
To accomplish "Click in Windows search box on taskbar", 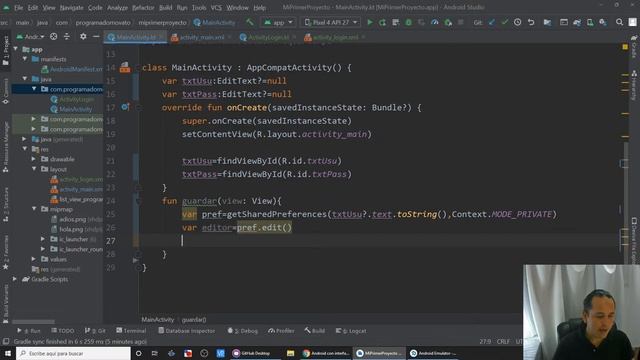I will point(73,353).
